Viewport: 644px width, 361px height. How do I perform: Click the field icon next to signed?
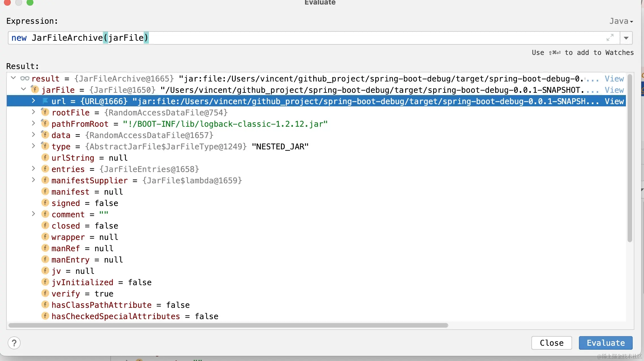(x=45, y=203)
